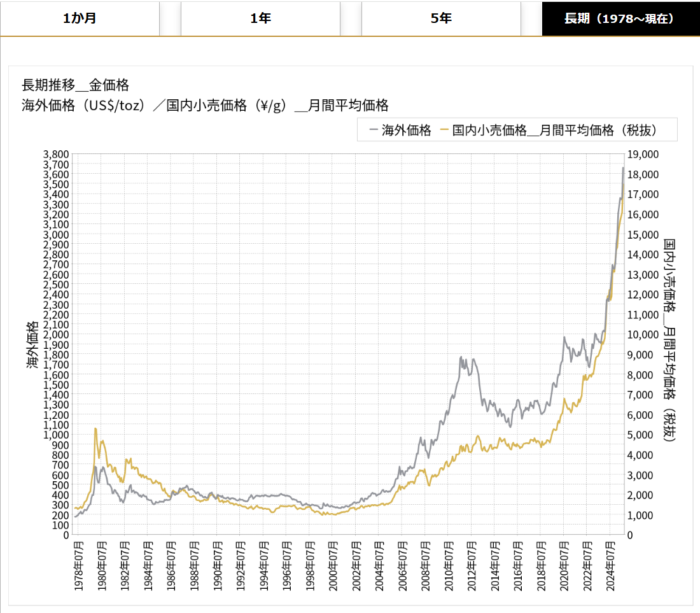Toggle the 海外価格 series in legend
This screenshot has height=613, width=700.
click(x=406, y=130)
